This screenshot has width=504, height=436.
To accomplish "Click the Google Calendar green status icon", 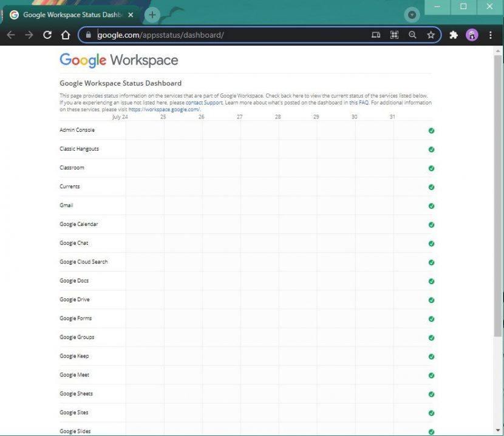I will (x=431, y=225).
